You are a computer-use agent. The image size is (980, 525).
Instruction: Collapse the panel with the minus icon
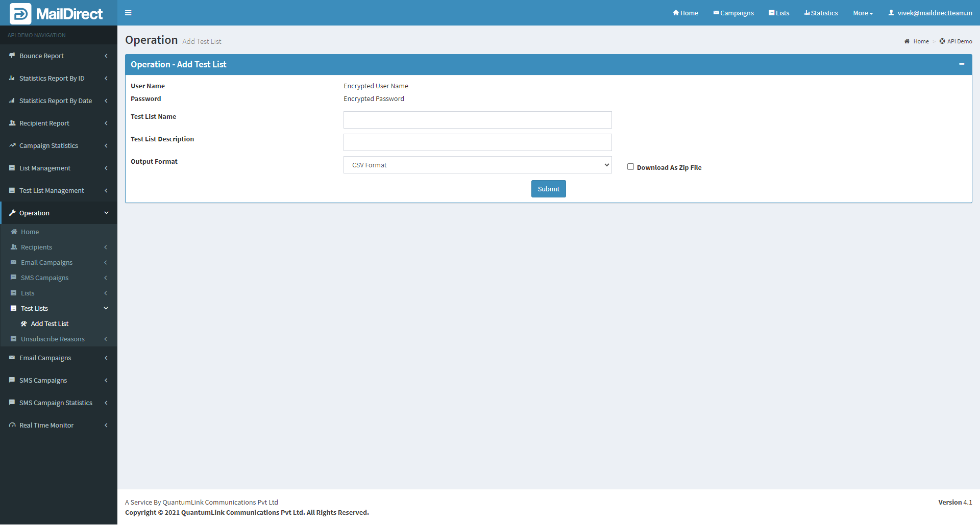(961, 64)
